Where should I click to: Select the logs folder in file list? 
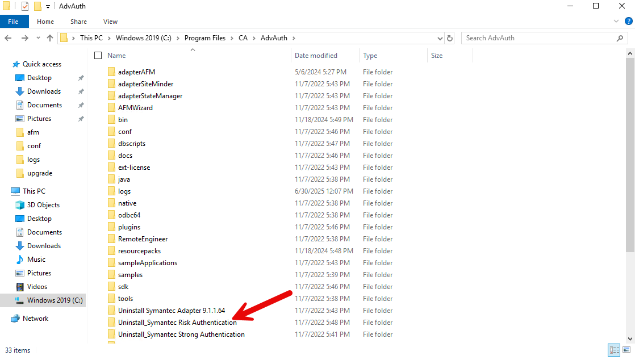pyautogui.click(x=124, y=191)
